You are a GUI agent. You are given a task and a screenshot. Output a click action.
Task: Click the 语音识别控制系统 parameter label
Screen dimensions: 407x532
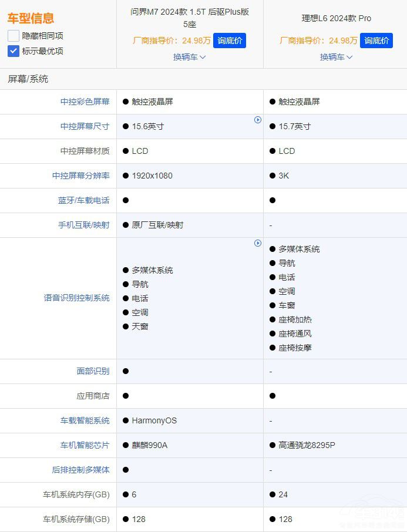[76, 298]
